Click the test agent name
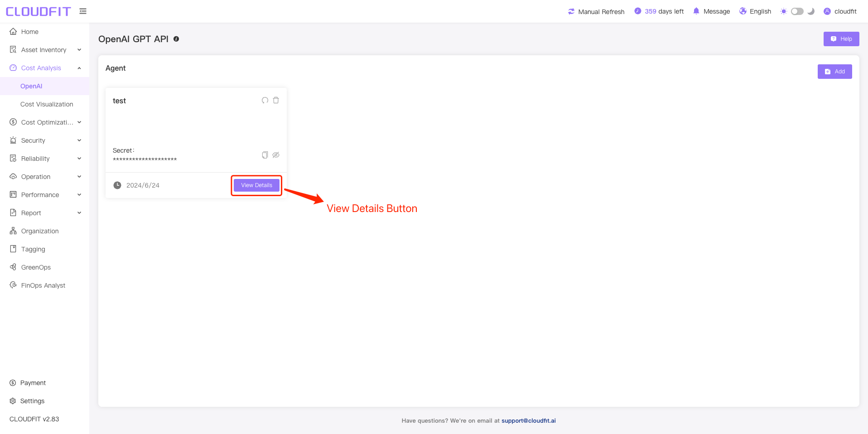 pos(119,101)
